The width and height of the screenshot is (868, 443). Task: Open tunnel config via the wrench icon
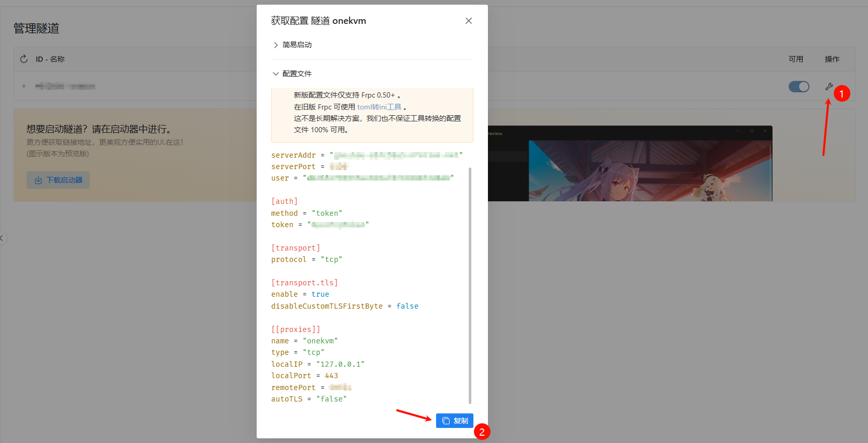(829, 87)
